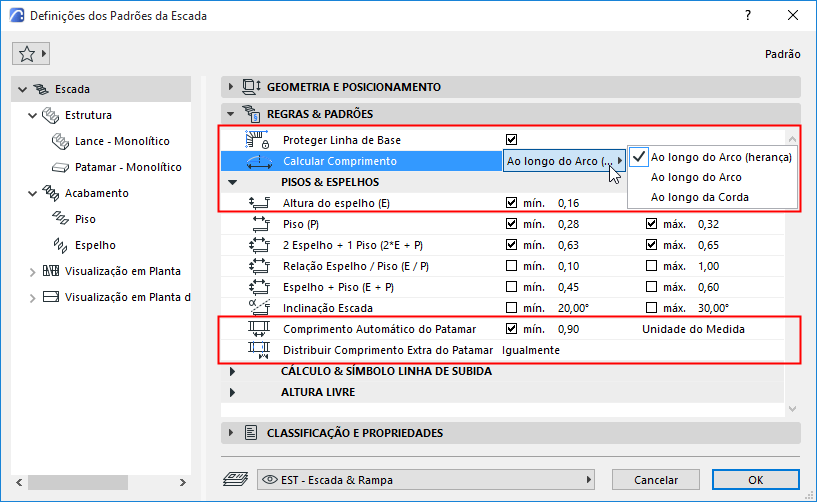Screen dimensions: 817x502
Task: Click the Proteger Linha de Base icon
Action: click(257, 140)
